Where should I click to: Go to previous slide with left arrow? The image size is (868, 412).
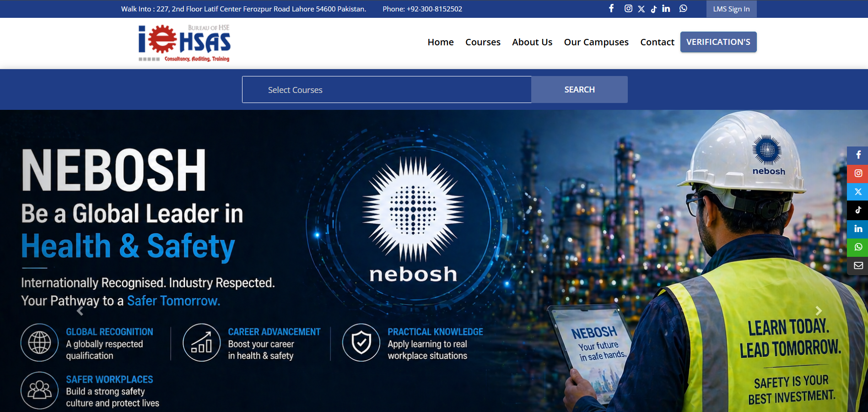80,311
